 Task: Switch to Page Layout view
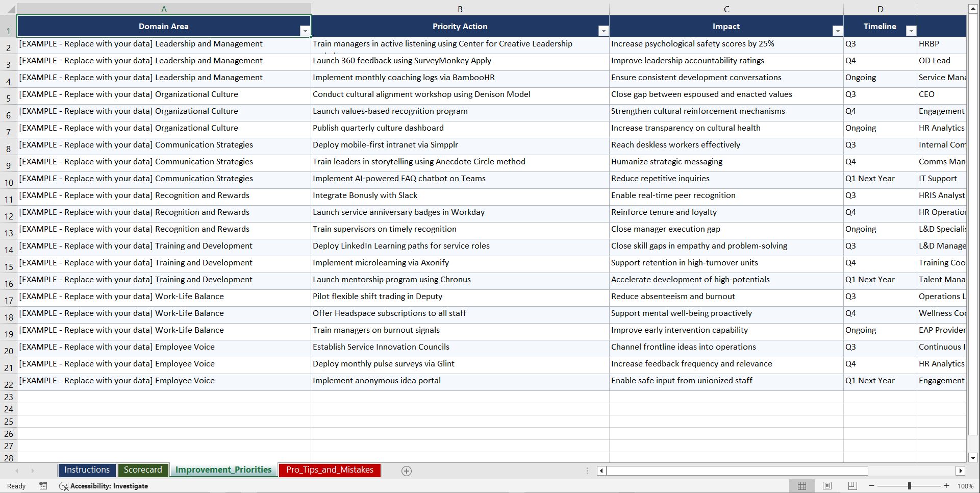coord(827,486)
